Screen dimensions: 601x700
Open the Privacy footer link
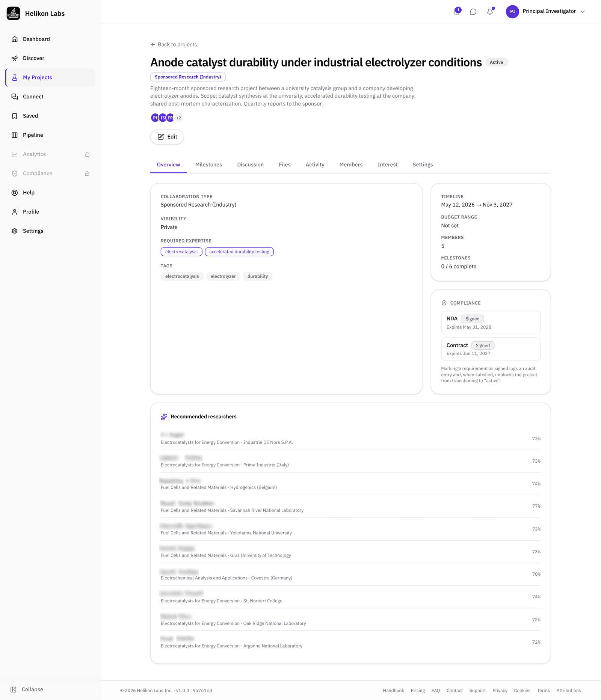click(x=500, y=691)
